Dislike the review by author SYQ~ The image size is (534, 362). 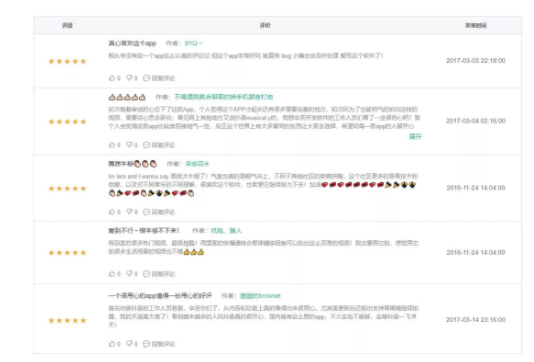tap(129, 78)
